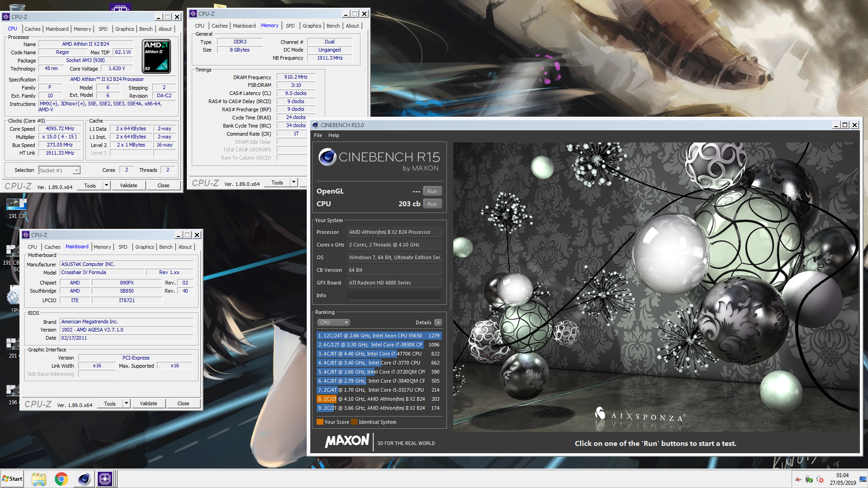This screenshot has height=488, width=868.
Task: Switch to Caches tab in CPU window
Action: pos(32,29)
